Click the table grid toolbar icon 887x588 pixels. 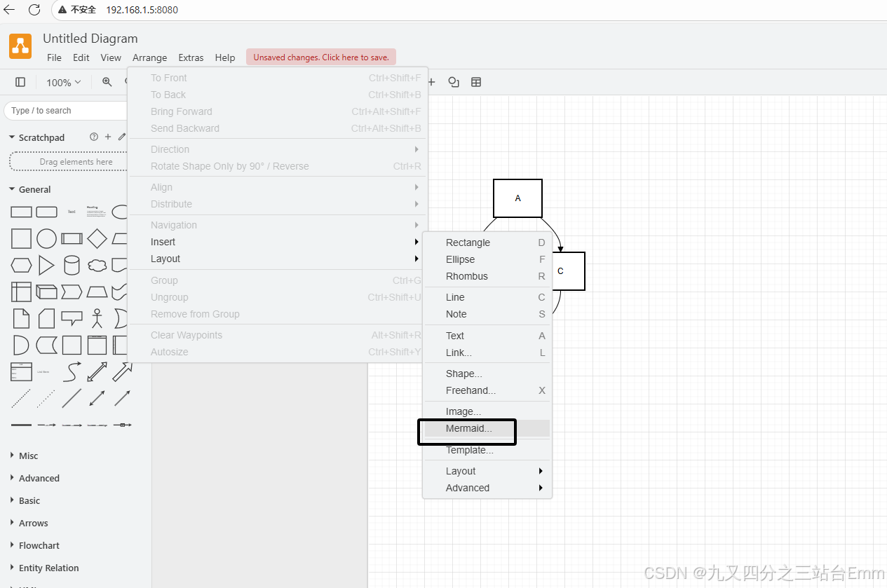476,82
